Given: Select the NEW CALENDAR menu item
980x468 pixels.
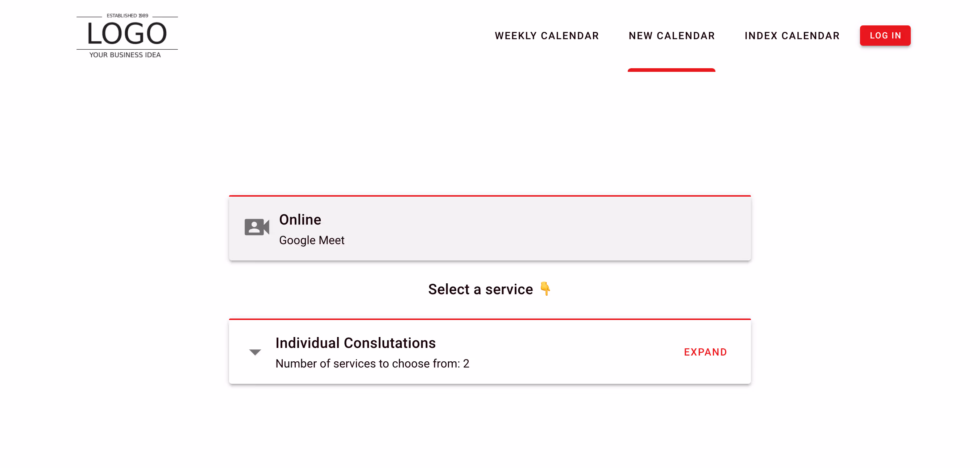Looking at the screenshot, I should 672,36.
